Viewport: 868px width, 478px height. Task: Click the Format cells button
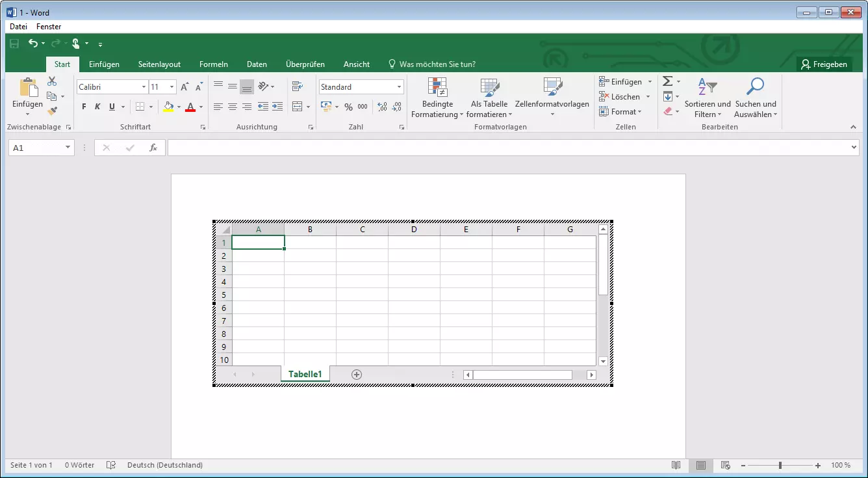tap(620, 111)
